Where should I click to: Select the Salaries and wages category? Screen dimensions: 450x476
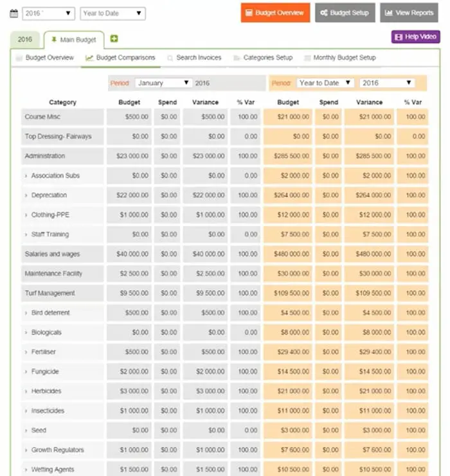[62, 254]
